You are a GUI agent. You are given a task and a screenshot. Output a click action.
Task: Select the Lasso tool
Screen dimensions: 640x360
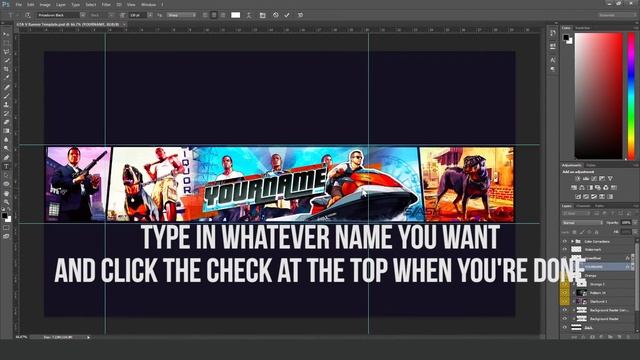pyautogui.click(x=6, y=52)
